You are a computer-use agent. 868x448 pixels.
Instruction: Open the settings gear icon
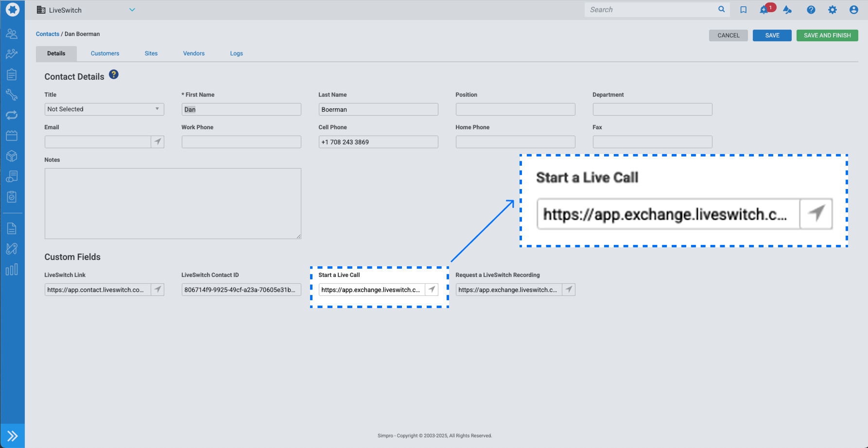tap(833, 10)
